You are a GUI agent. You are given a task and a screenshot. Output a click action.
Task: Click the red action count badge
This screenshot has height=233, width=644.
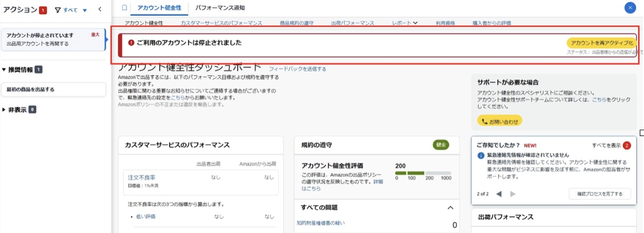43,10
